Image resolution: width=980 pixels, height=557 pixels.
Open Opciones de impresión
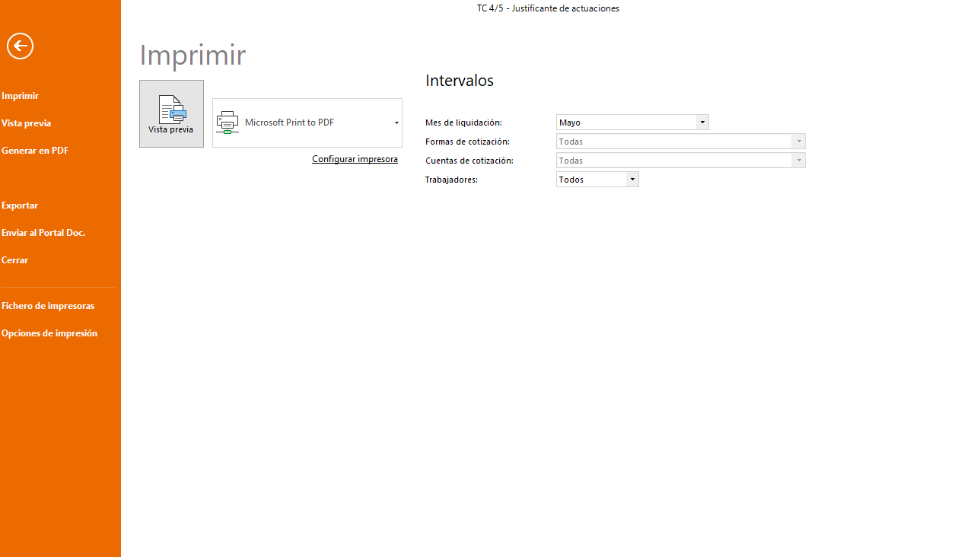point(49,333)
